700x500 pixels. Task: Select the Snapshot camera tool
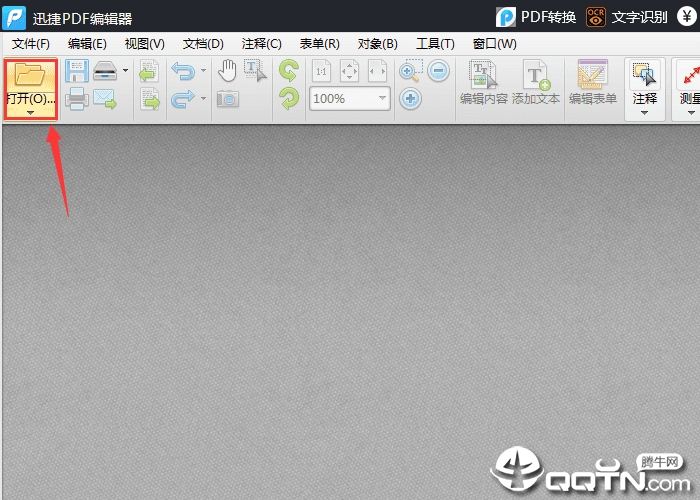pyautogui.click(x=228, y=99)
